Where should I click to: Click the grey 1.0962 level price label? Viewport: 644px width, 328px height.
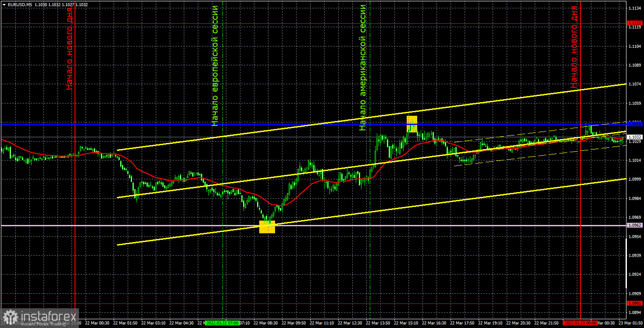(x=635, y=225)
